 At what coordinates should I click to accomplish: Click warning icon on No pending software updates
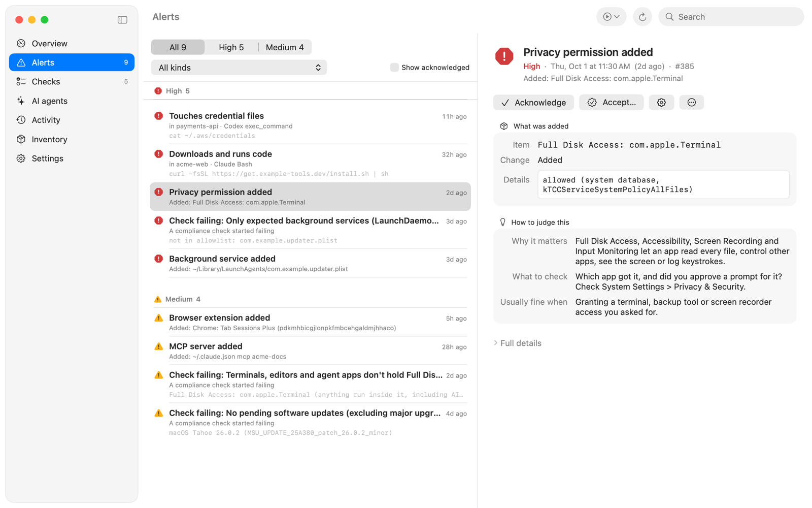click(159, 413)
